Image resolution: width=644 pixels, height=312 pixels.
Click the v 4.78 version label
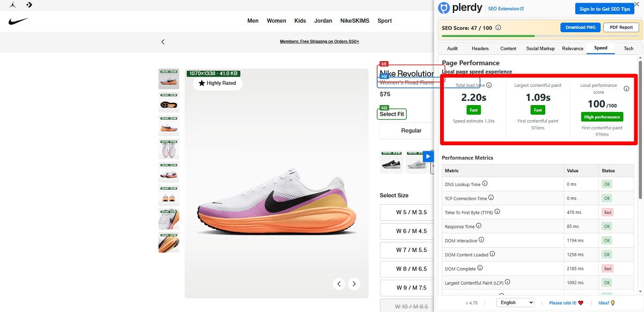[472, 303]
